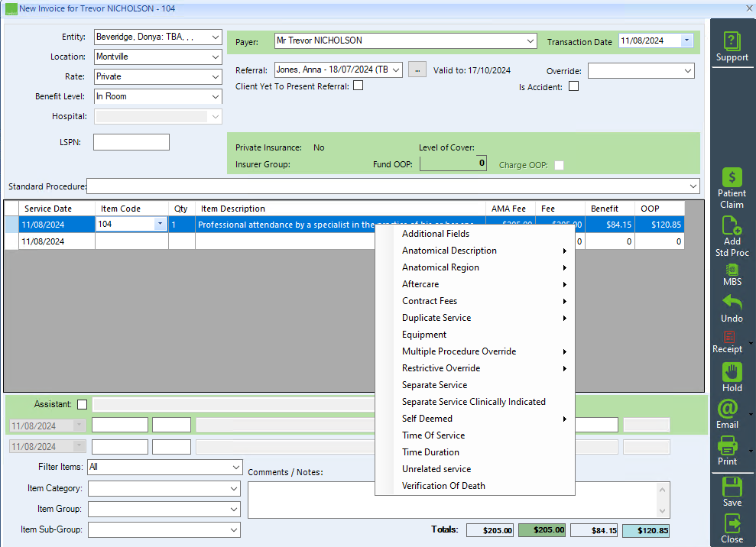This screenshot has width=756, height=547.
Task: Select the second row's 11/08/2024 service date
Action: [x=57, y=241]
